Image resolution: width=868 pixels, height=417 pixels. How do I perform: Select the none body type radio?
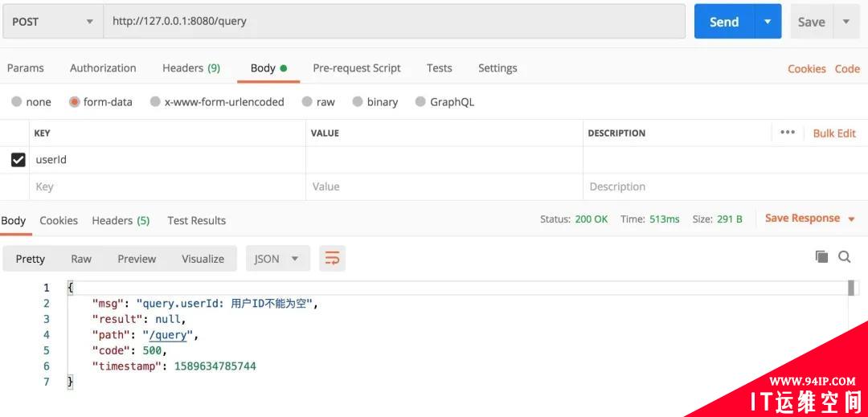pyautogui.click(x=17, y=102)
